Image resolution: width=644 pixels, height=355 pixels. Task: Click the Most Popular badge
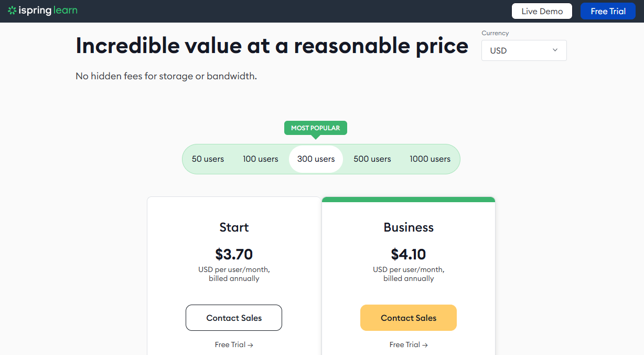coord(316,128)
